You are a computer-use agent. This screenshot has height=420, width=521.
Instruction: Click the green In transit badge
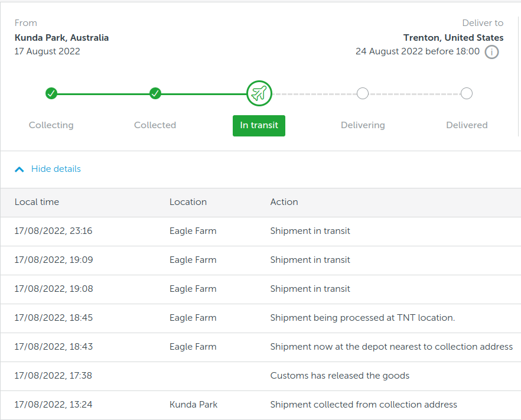[x=259, y=125]
